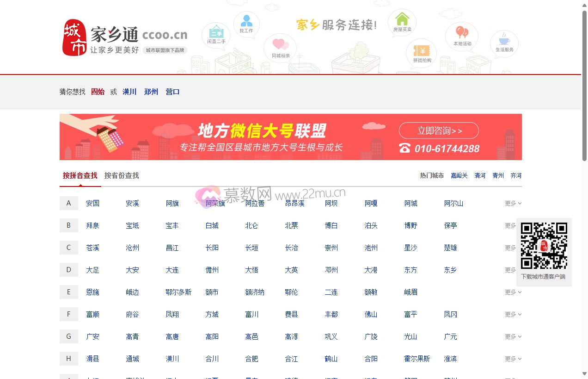This screenshot has width=588, height=379.
Task: Select the 按拼音查找 tab
Action: click(x=80, y=176)
